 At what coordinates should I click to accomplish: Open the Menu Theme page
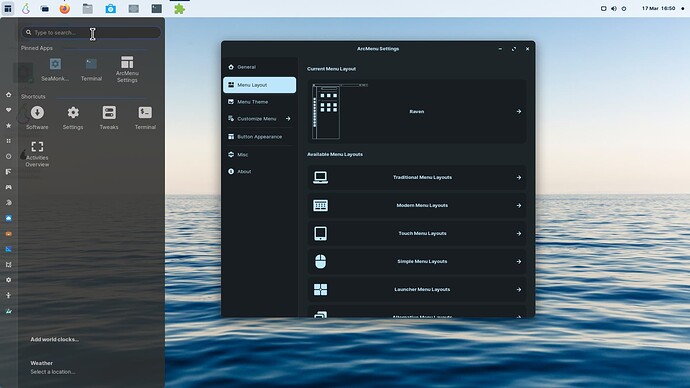pyautogui.click(x=260, y=102)
